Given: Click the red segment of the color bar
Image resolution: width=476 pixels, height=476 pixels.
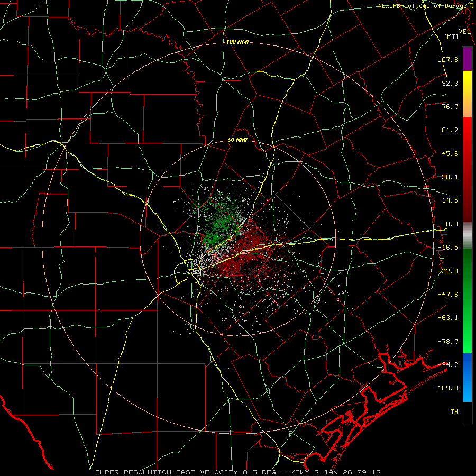Looking at the screenshot, I should [467, 169].
